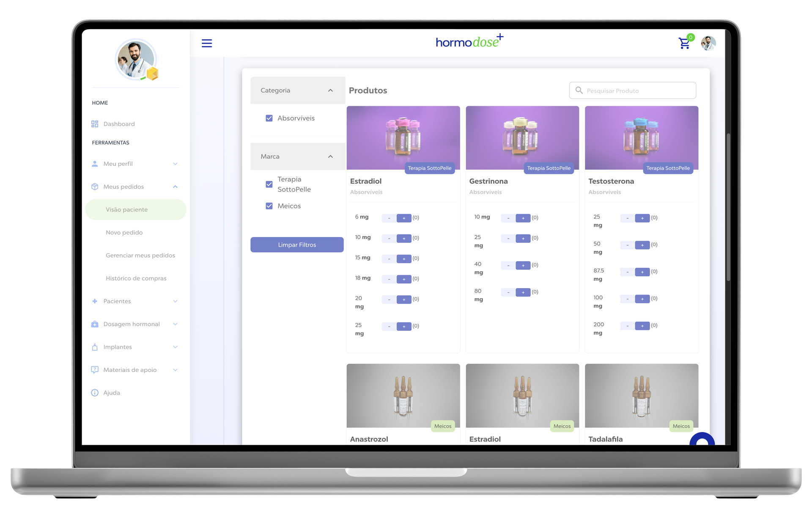Click the Dosagem hormonal icon

coord(95,324)
